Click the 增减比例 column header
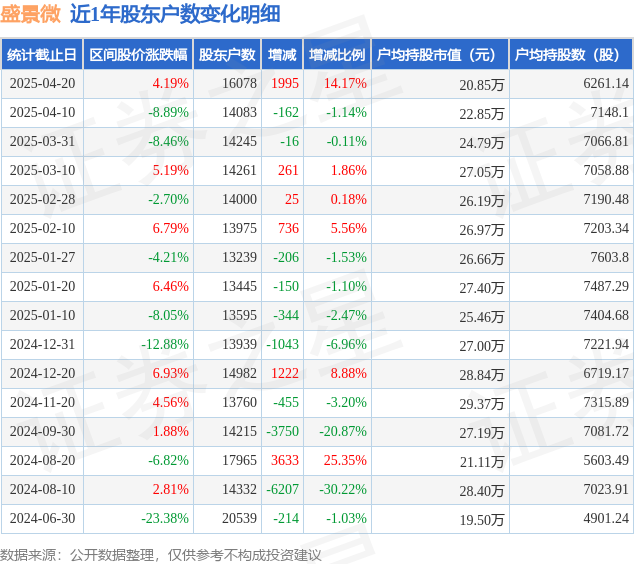The width and height of the screenshot is (634, 564). 337,55
